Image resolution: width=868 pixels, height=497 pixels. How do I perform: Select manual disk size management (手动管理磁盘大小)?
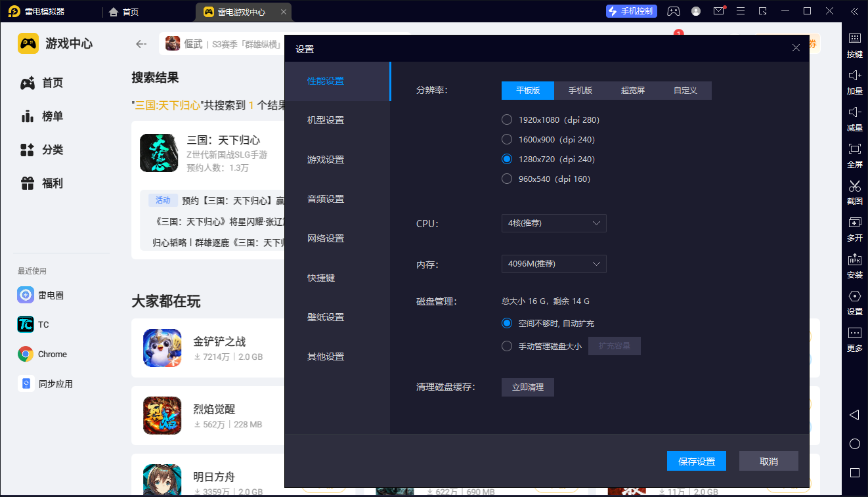[x=507, y=346]
